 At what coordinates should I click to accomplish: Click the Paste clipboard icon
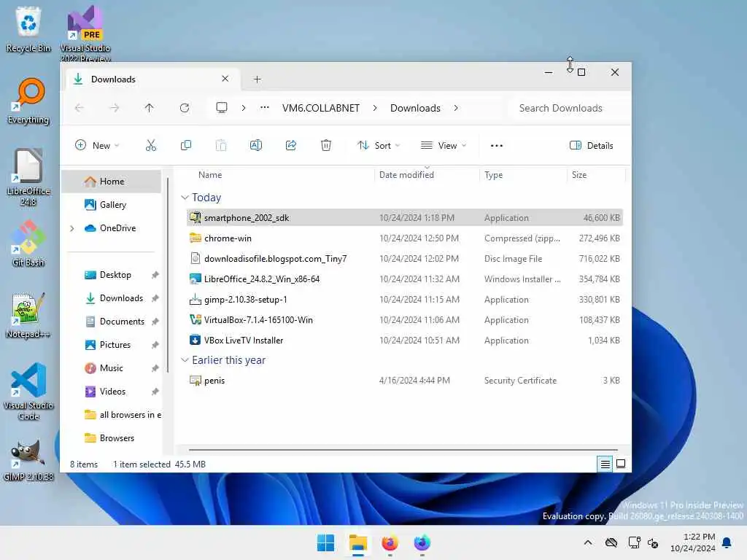coord(221,145)
